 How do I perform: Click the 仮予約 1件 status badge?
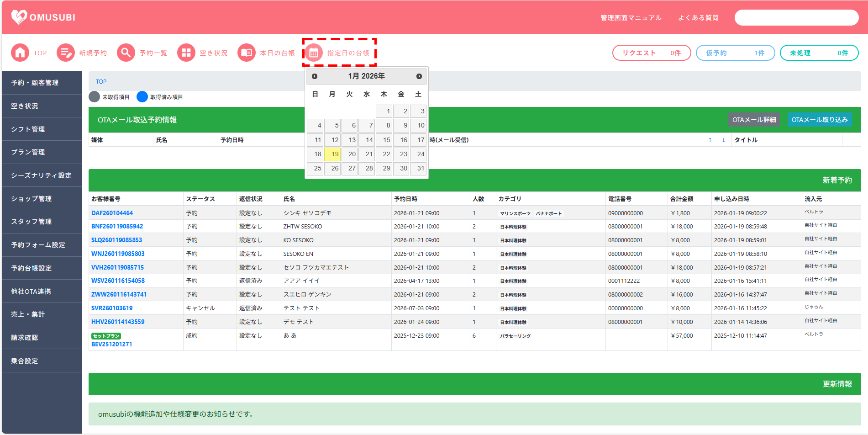(x=735, y=53)
